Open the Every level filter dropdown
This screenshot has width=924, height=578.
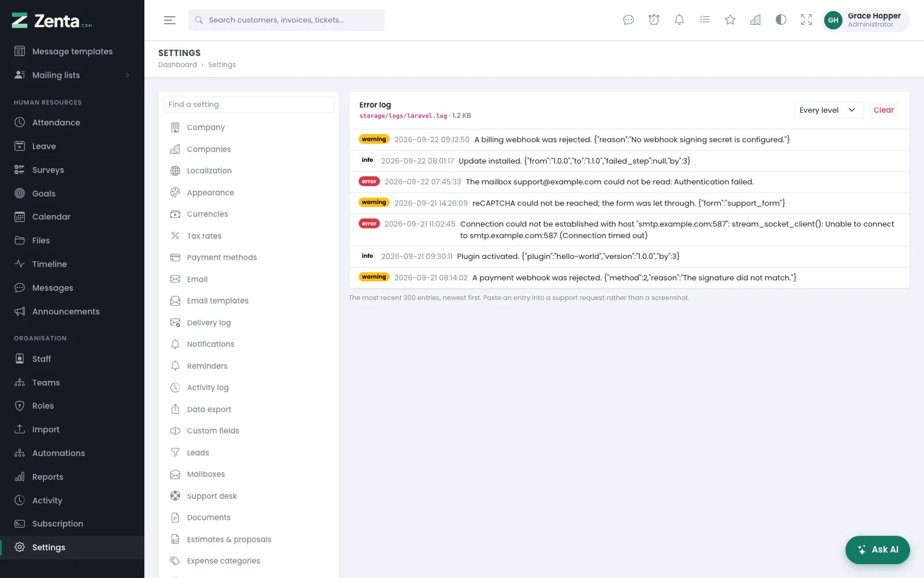click(x=829, y=110)
